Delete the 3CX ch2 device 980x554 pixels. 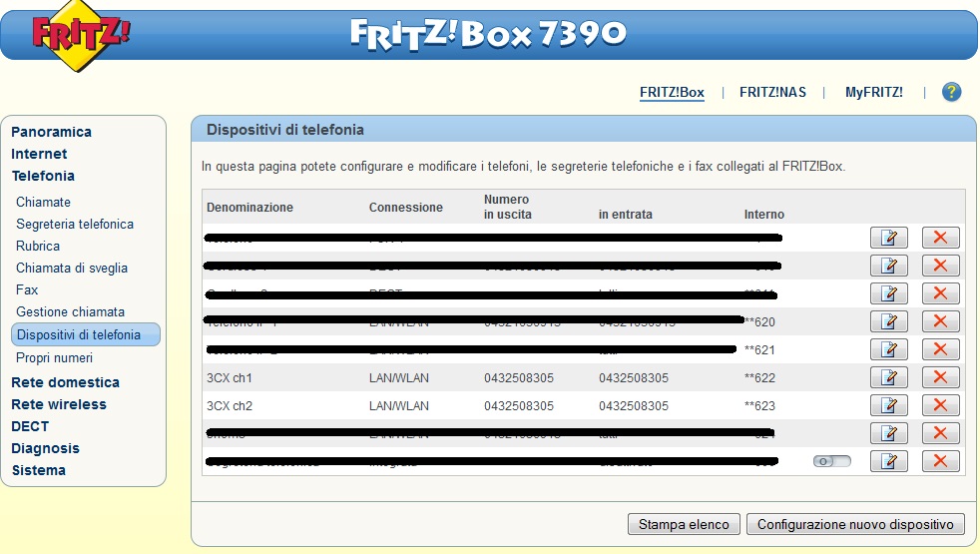point(940,406)
